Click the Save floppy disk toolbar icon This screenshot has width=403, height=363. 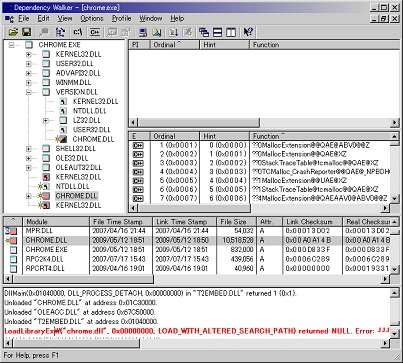[x=26, y=32]
